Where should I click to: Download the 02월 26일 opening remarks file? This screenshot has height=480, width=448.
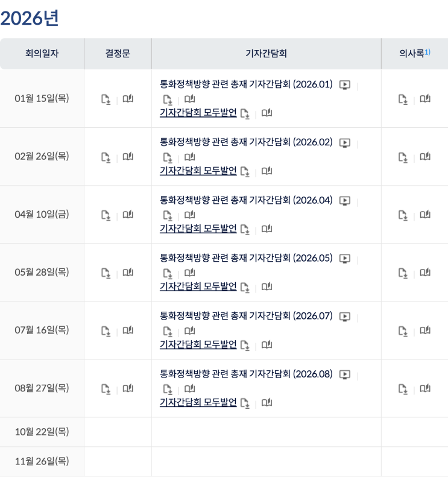tap(245, 171)
